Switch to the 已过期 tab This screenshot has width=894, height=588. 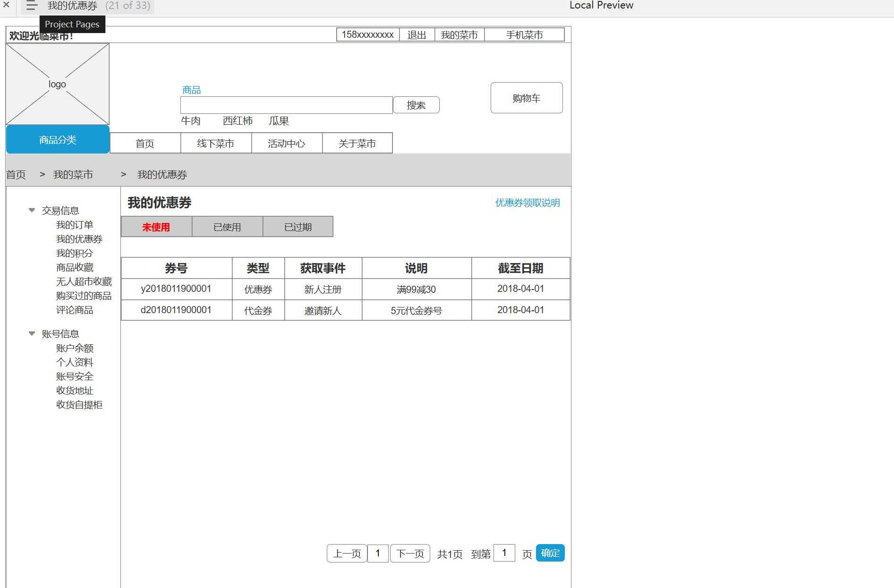tap(298, 227)
